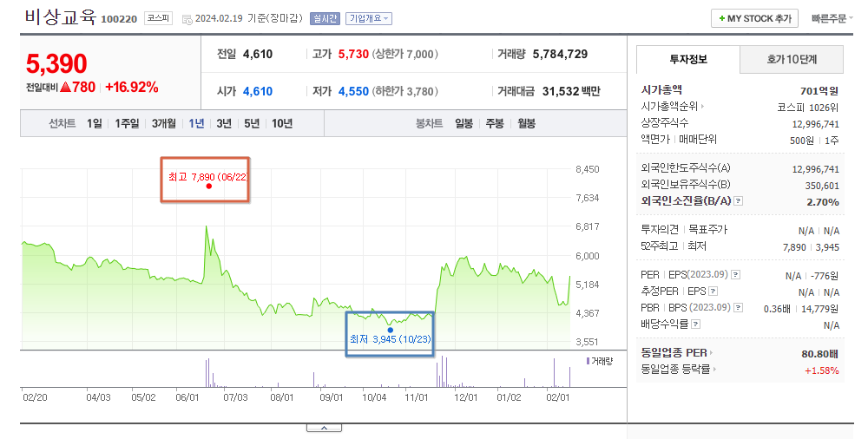Click the 액면가 value 500원
Image resolution: width=868 pixels, height=439 pixels.
pos(801,141)
